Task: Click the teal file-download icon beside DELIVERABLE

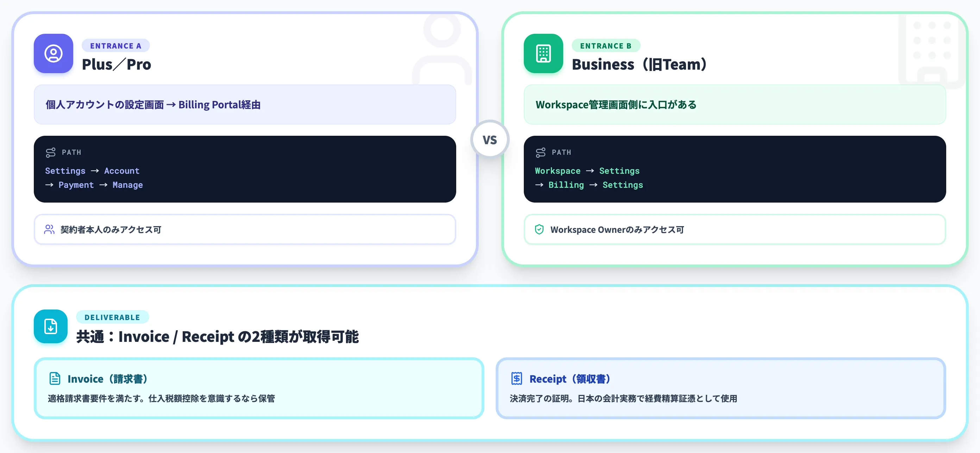Action: point(51,326)
